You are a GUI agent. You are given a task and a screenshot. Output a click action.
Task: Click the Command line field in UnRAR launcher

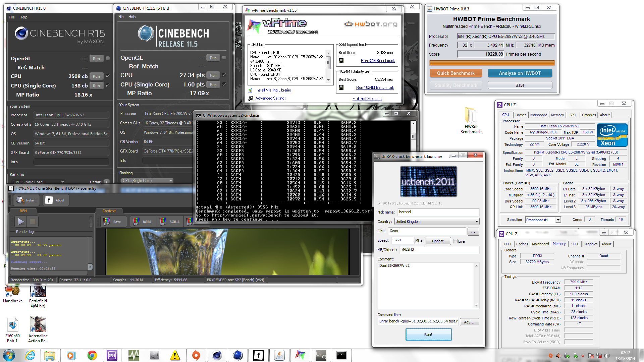(x=418, y=321)
